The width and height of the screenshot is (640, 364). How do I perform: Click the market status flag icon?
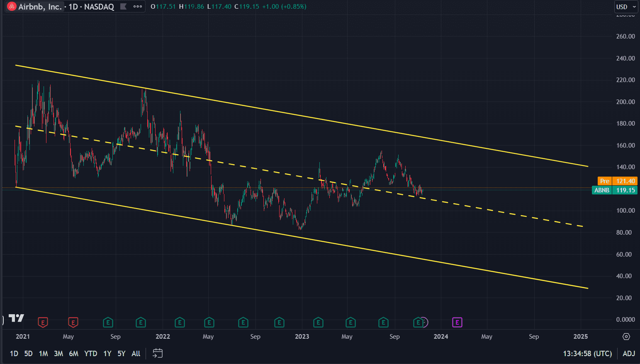click(123, 7)
